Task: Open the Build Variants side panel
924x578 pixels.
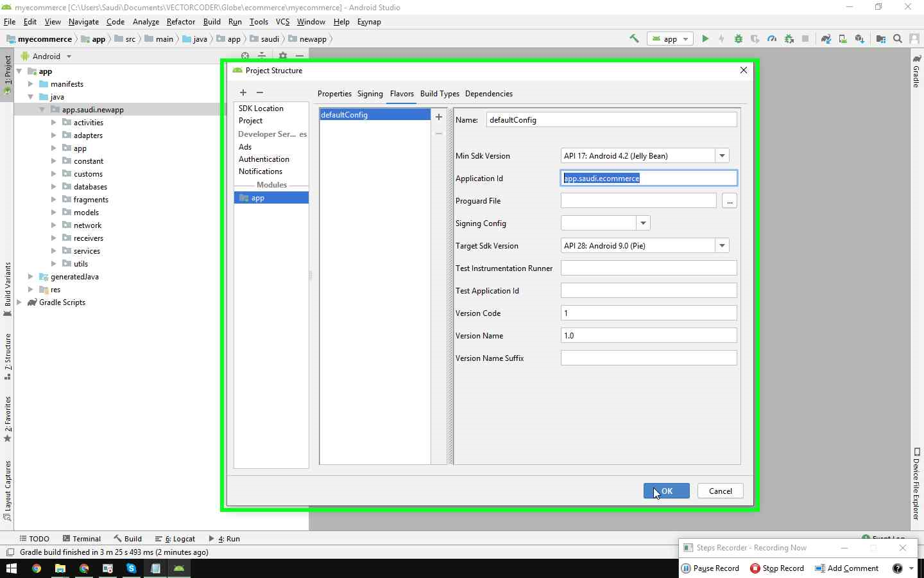Action: point(8,289)
